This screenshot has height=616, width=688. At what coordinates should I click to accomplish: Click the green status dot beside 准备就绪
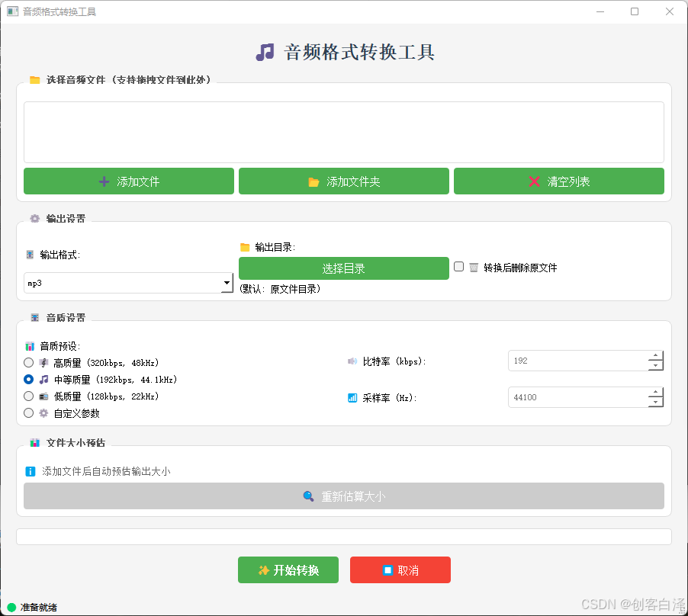[12, 607]
